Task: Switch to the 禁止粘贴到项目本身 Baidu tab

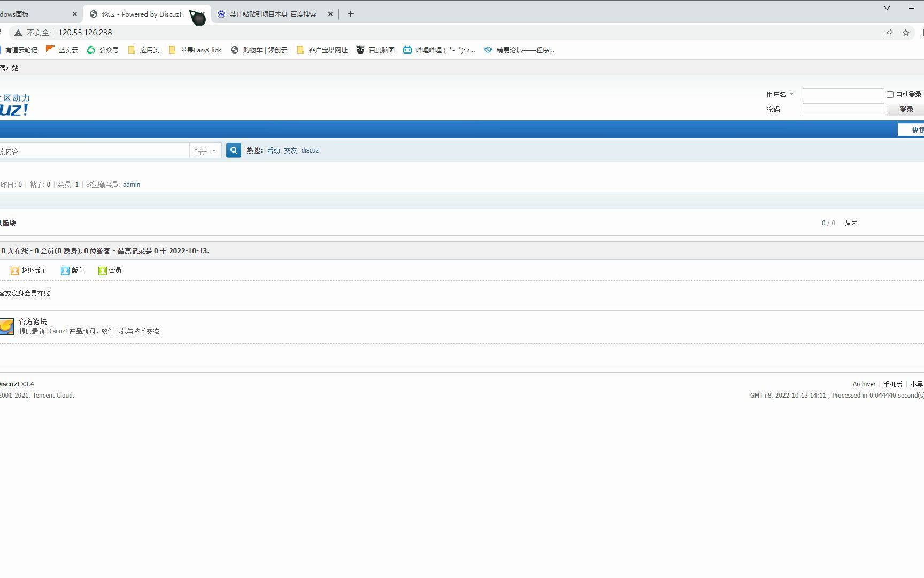Action: 273,14
